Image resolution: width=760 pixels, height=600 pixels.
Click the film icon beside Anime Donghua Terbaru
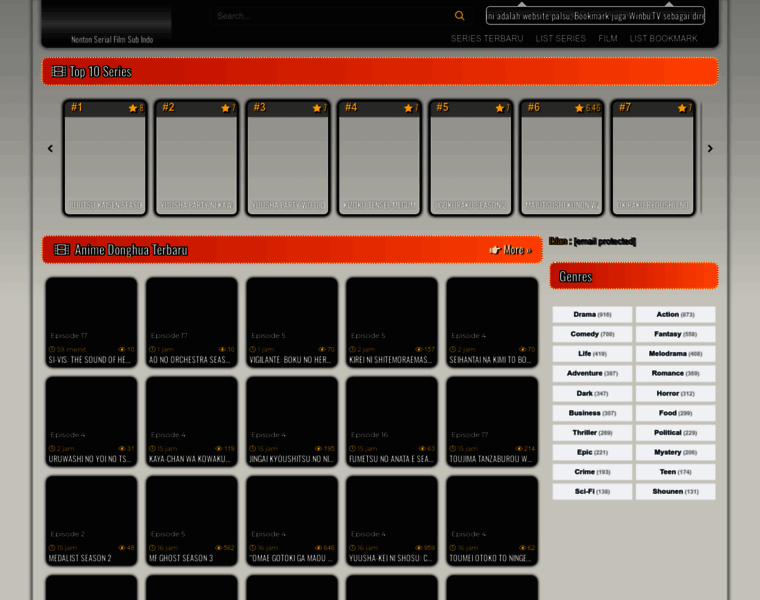pyautogui.click(x=62, y=250)
